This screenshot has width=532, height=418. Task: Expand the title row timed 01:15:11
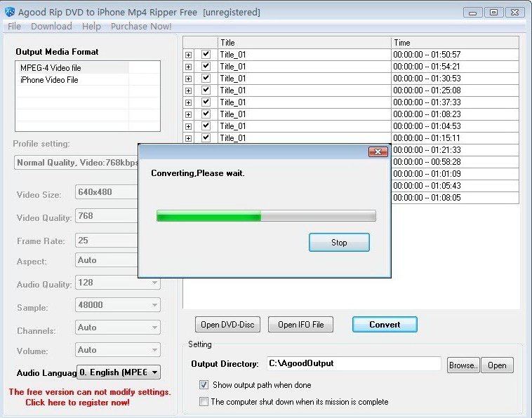(x=188, y=138)
